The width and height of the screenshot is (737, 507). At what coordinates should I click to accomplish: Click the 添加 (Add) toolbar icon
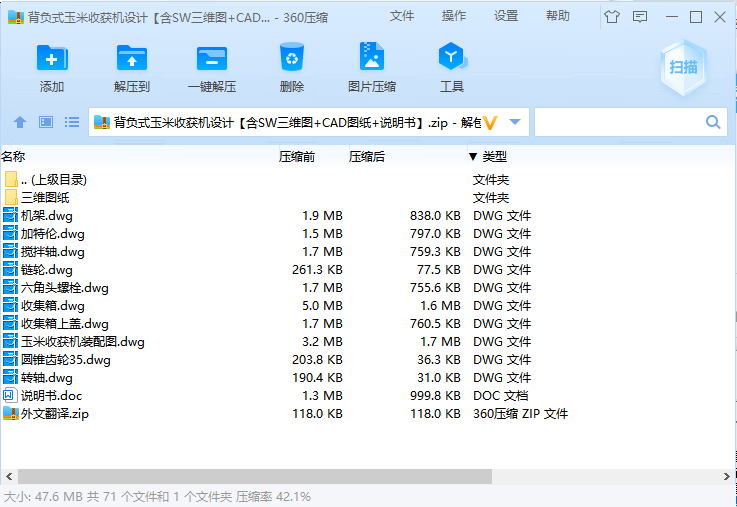[52, 58]
